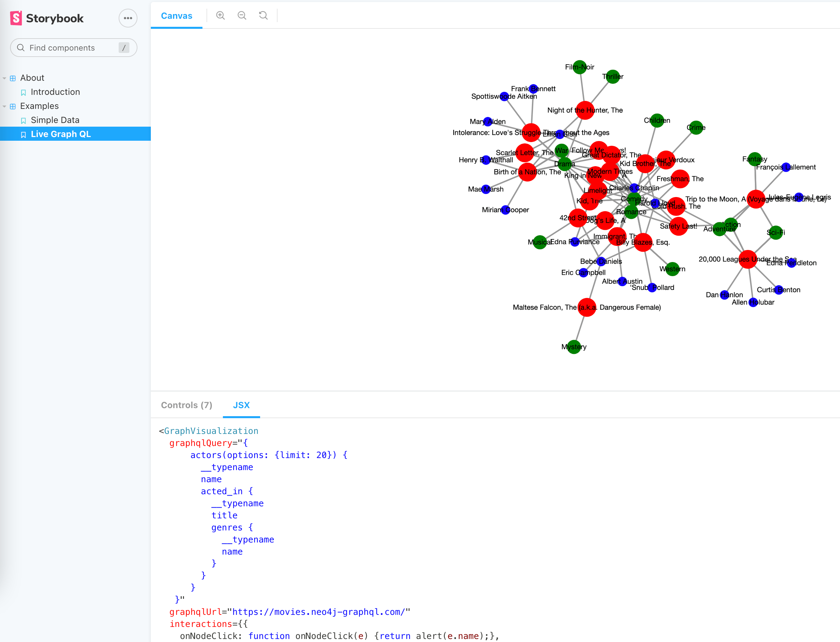The height and width of the screenshot is (642, 840).
Task: Collapse the About tree group
Action: pyautogui.click(x=4, y=78)
